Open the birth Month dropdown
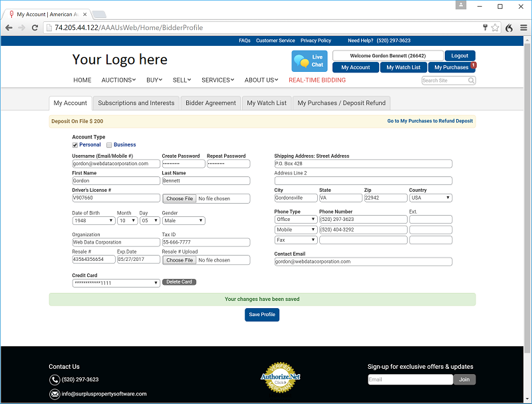 (x=127, y=221)
